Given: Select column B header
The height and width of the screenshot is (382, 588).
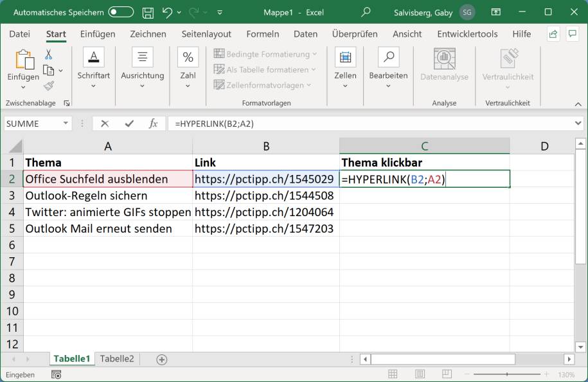Looking at the screenshot, I should pyautogui.click(x=266, y=146).
